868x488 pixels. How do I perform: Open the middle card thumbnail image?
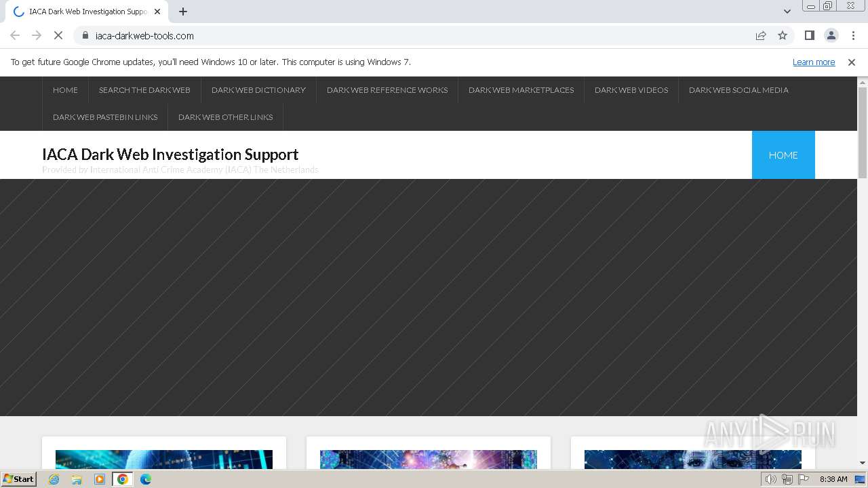429,460
